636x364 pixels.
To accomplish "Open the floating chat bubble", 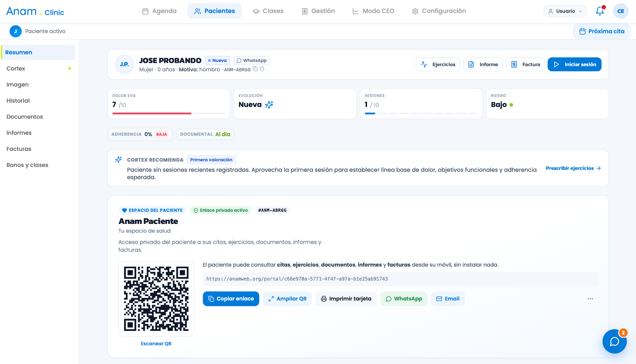I will click(614, 341).
